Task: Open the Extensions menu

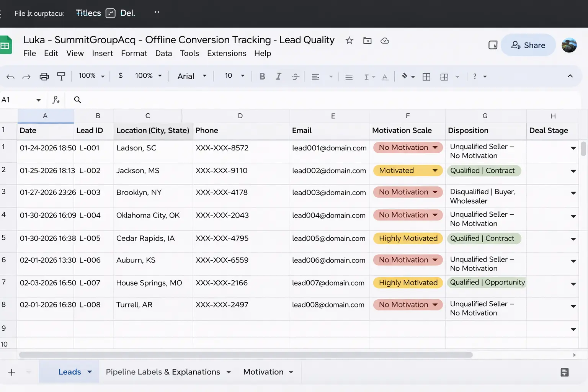Action: click(227, 54)
